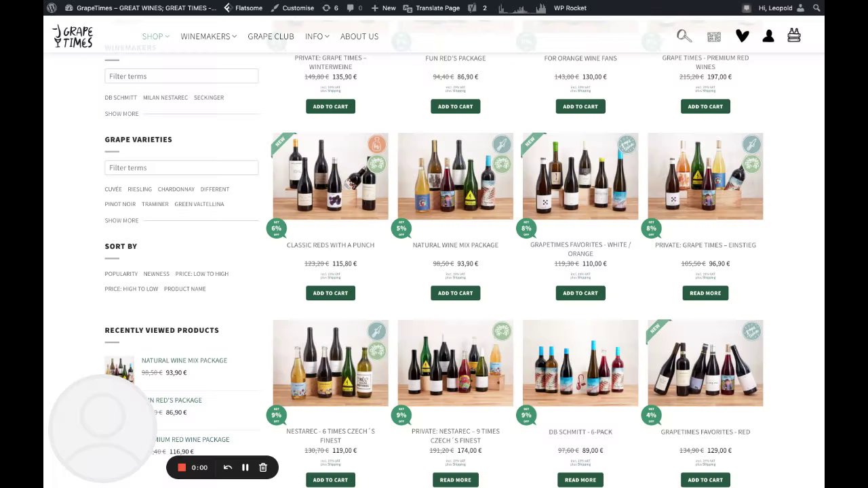The image size is (868, 488).
Task: Expand the SHOP menu
Action: [x=155, y=36]
